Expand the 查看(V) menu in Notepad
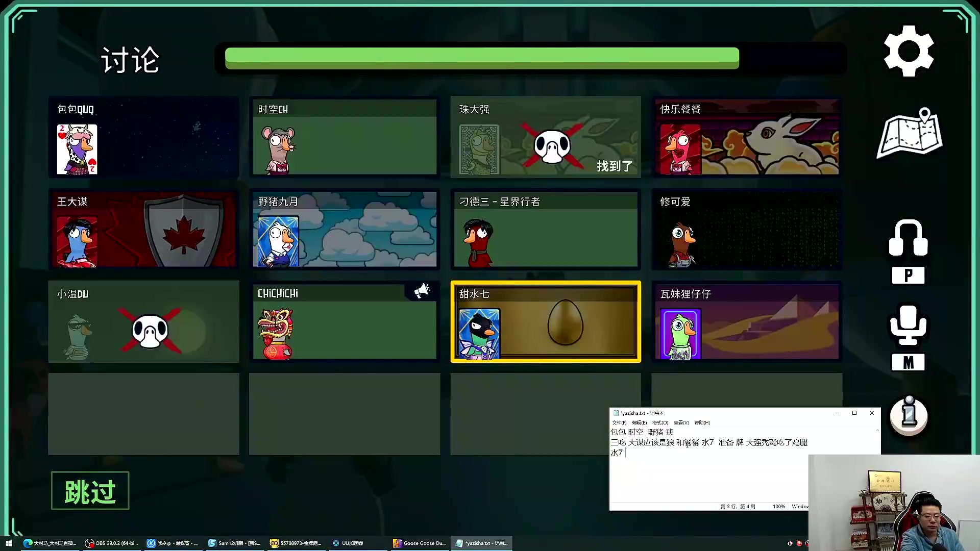The width and height of the screenshot is (980, 551). (x=681, y=422)
